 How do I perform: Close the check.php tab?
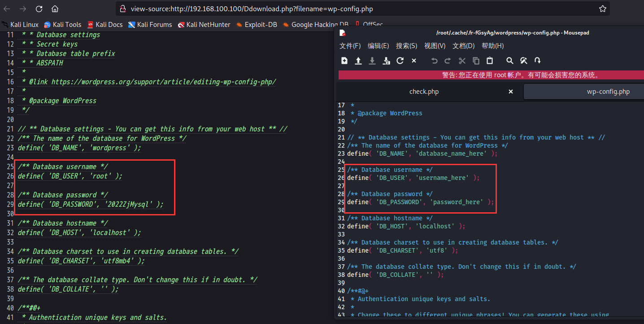(x=510, y=92)
